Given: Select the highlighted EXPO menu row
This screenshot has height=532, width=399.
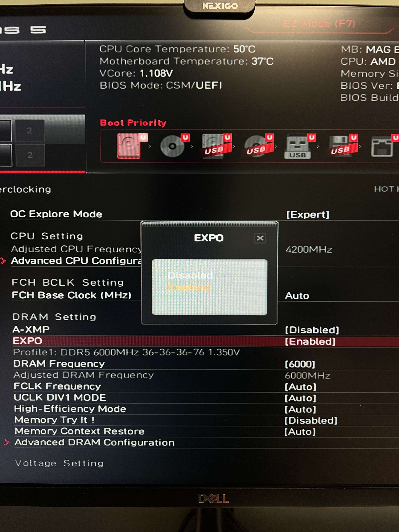Looking at the screenshot, I should 206,341.
